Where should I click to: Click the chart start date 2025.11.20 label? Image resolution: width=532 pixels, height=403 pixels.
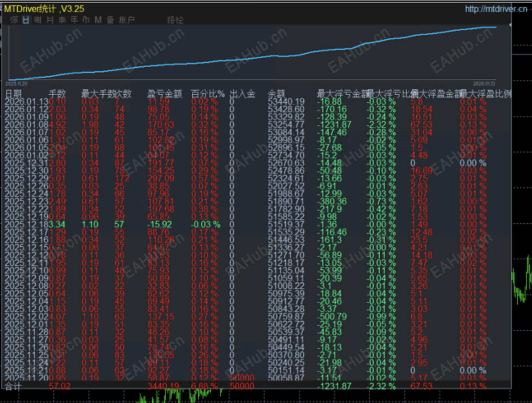(16, 84)
